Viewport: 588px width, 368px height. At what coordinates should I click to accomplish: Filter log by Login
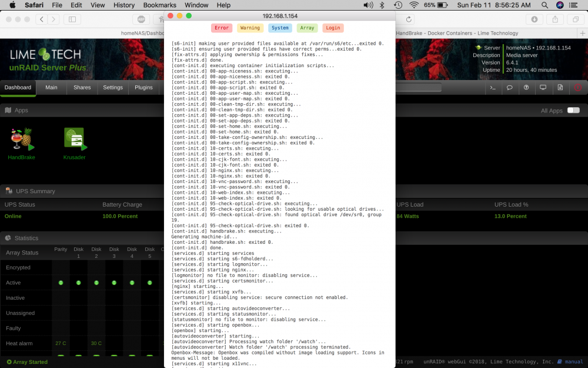(x=333, y=28)
